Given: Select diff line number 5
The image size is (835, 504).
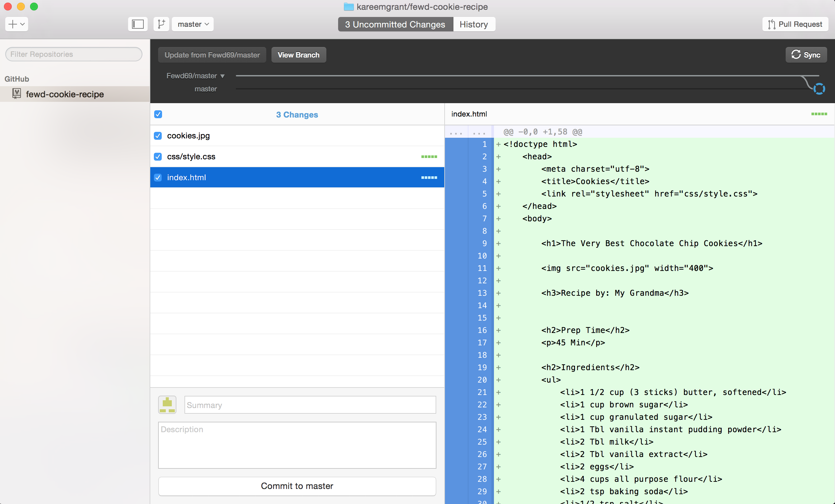Looking at the screenshot, I should pos(484,194).
